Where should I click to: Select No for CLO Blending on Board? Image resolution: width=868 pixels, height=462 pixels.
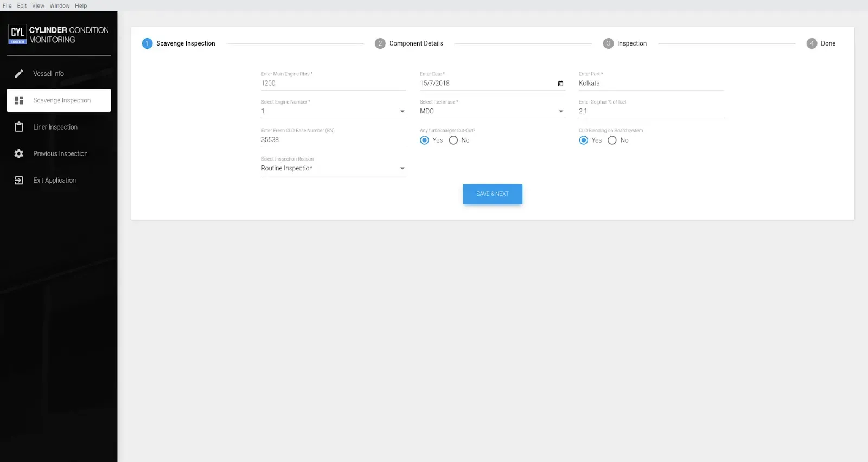tap(612, 140)
